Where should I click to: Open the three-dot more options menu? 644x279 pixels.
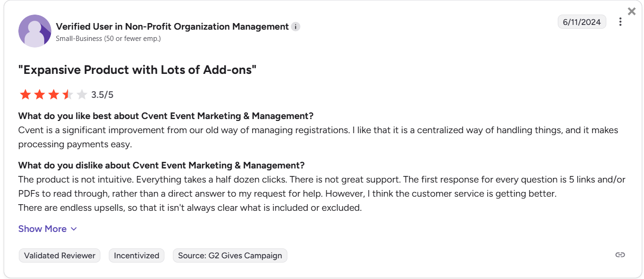pos(620,22)
